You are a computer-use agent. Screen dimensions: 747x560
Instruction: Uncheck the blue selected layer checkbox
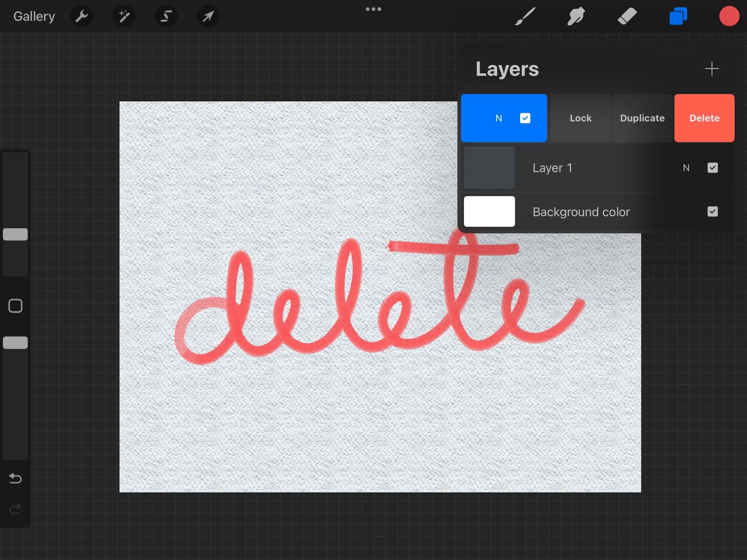[x=525, y=118]
